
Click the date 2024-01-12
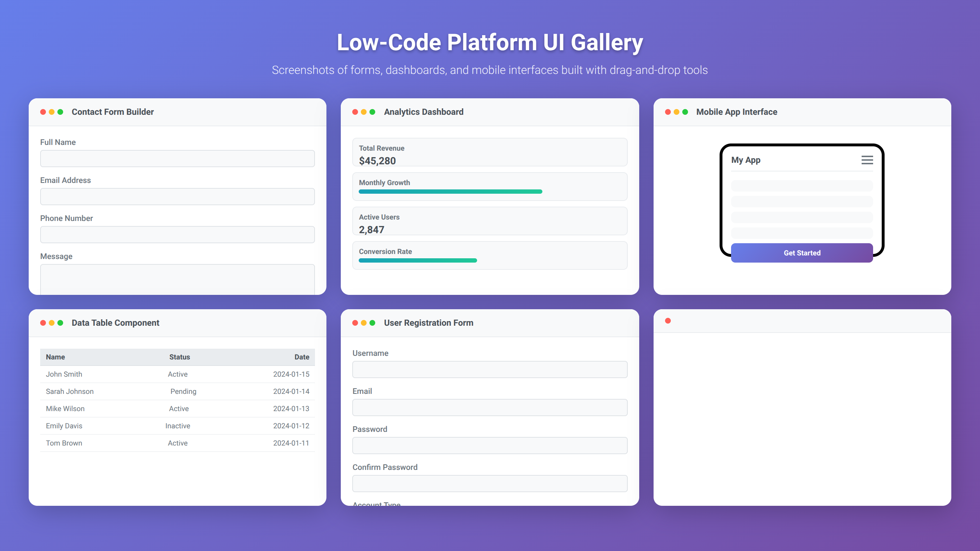291,426
